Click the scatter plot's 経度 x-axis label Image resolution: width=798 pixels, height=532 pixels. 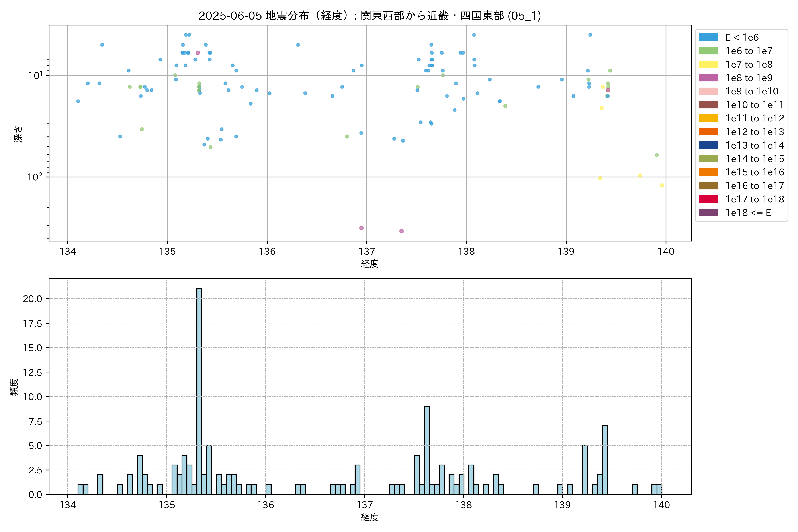[x=370, y=264]
